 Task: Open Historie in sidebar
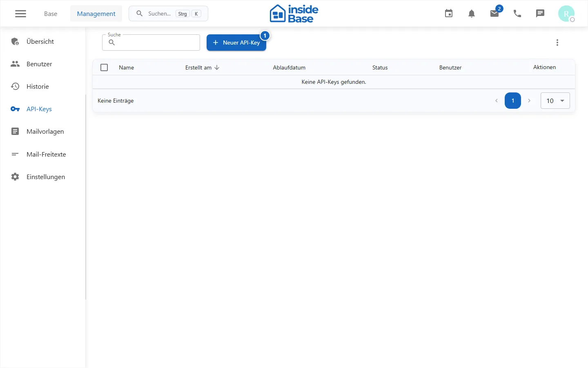pyautogui.click(x=43, y=86)
